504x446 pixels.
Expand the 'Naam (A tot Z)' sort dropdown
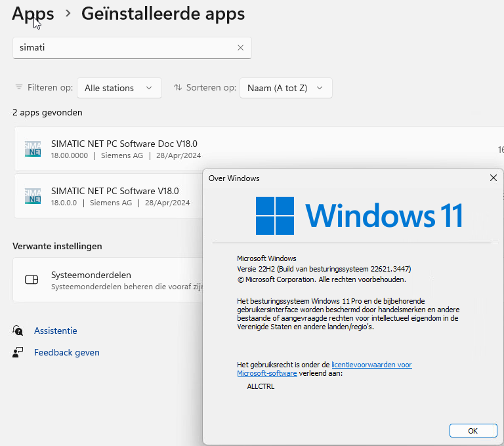[285, 88]
